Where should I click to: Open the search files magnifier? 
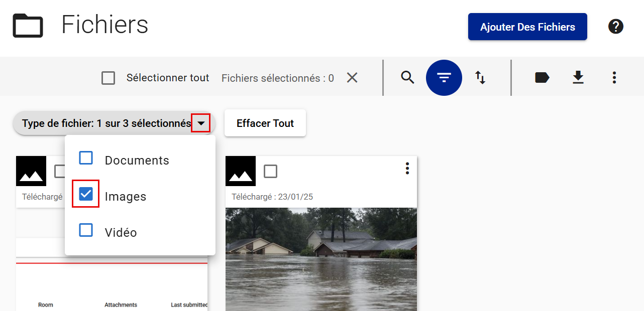(x=407, y=77)
